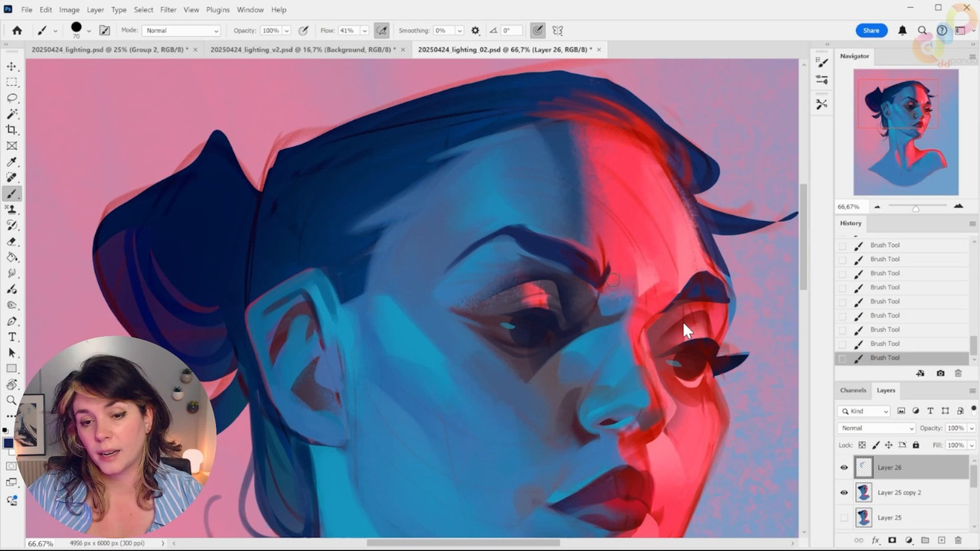Image resolution: width=980 pixels, height=551 pixels.
Task: Select the Clone Stamp tool
Action: pyautogui.click(x=11, y=210)
